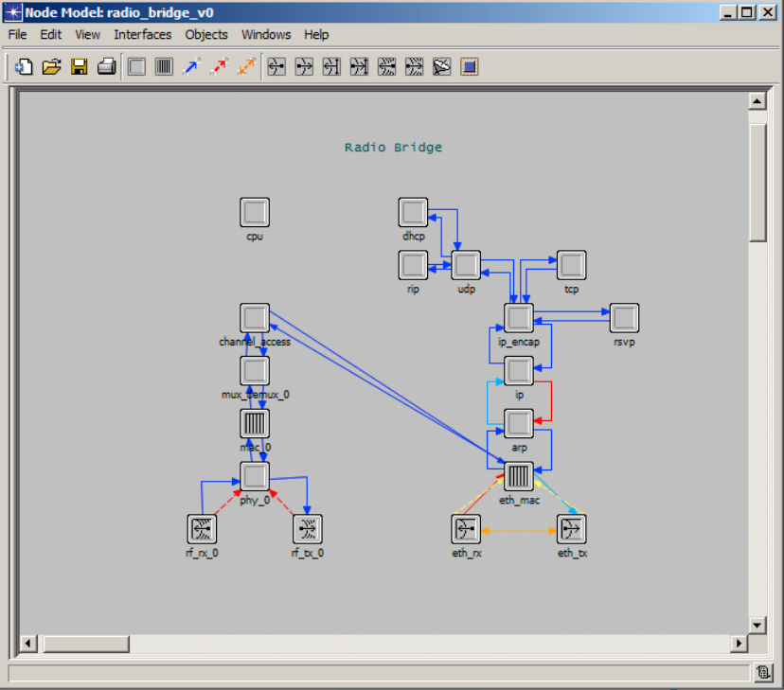
Task: Select the eth_tx transmitter node
Action: click(572, 529)
